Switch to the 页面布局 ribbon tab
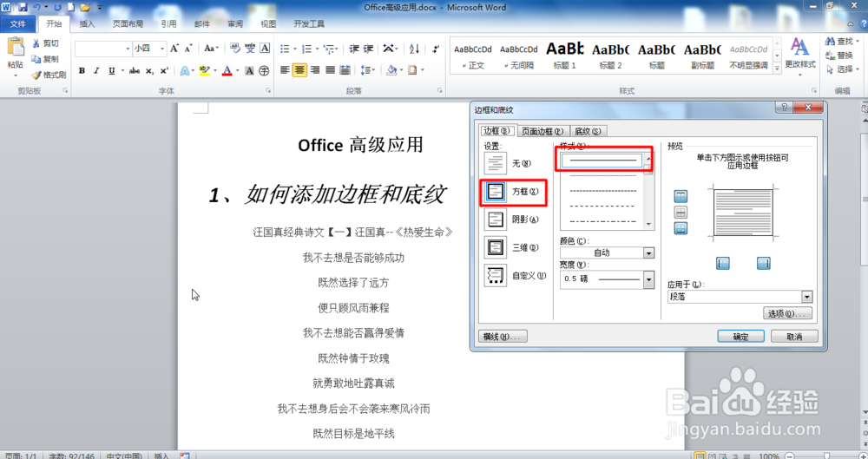 coord(128,23)
